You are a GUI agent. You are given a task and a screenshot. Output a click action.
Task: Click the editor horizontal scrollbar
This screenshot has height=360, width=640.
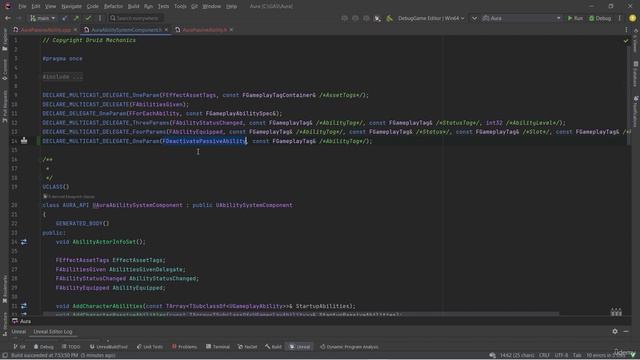(301, 314)
